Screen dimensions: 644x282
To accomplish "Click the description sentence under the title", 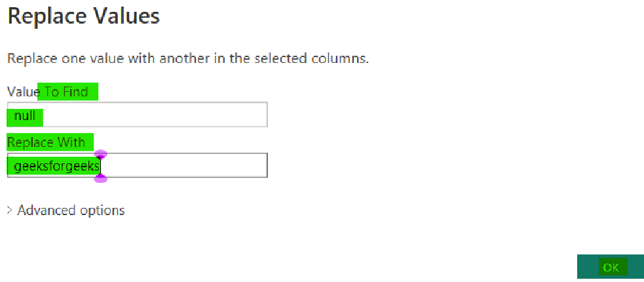I will click(187, 58).
